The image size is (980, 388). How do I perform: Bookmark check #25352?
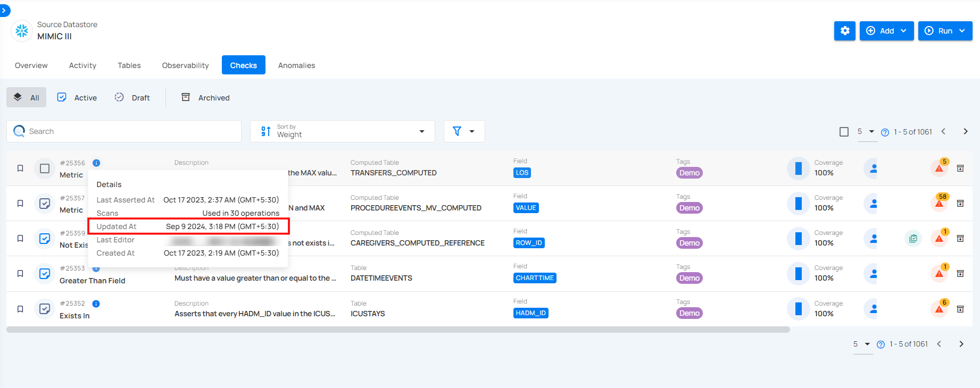coord(20,309)
